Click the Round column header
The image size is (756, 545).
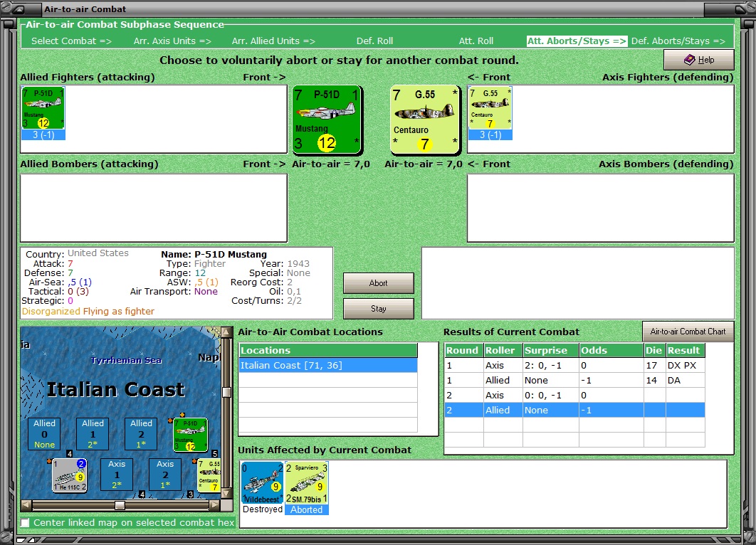[x=463, y=350]
